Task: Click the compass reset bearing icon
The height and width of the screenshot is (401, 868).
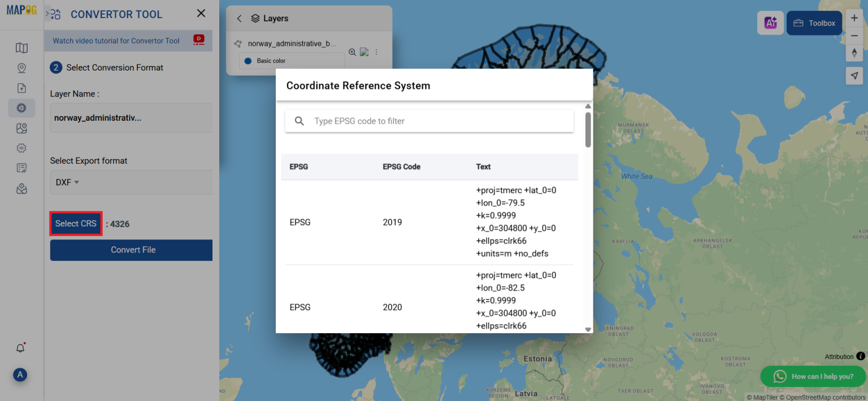Action: 854,53
